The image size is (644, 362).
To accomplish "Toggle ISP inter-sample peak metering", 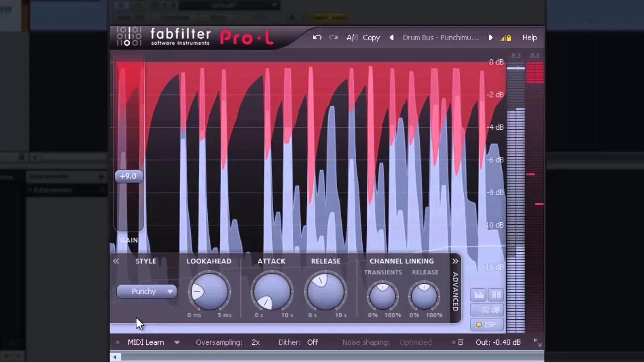I will [x=487, y=325].
